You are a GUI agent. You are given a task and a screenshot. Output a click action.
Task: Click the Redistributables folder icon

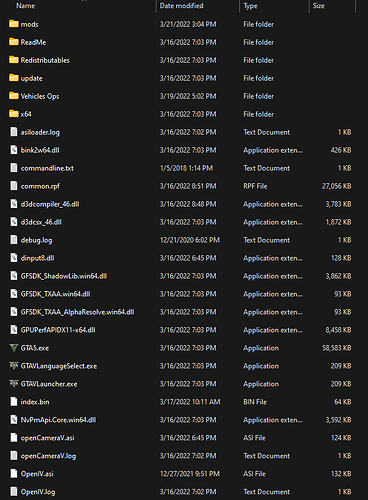14,60
